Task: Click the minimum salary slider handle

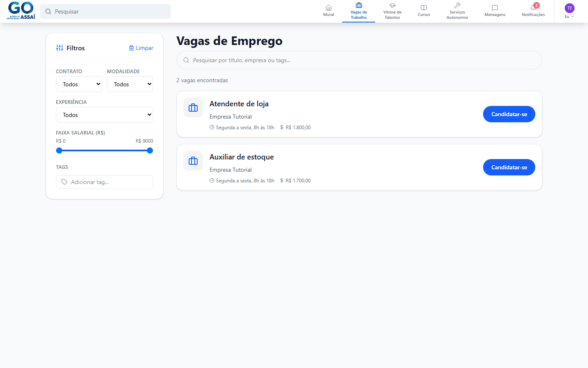Action: tap(59, 150)
